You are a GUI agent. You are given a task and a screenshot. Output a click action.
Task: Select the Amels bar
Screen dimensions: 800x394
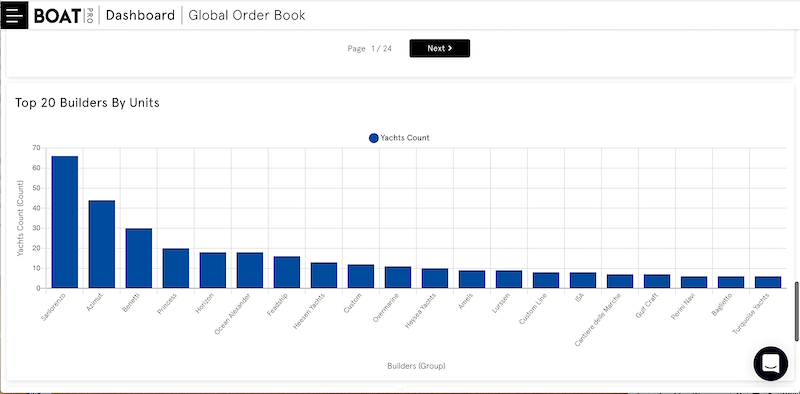(x=472, y=280)
